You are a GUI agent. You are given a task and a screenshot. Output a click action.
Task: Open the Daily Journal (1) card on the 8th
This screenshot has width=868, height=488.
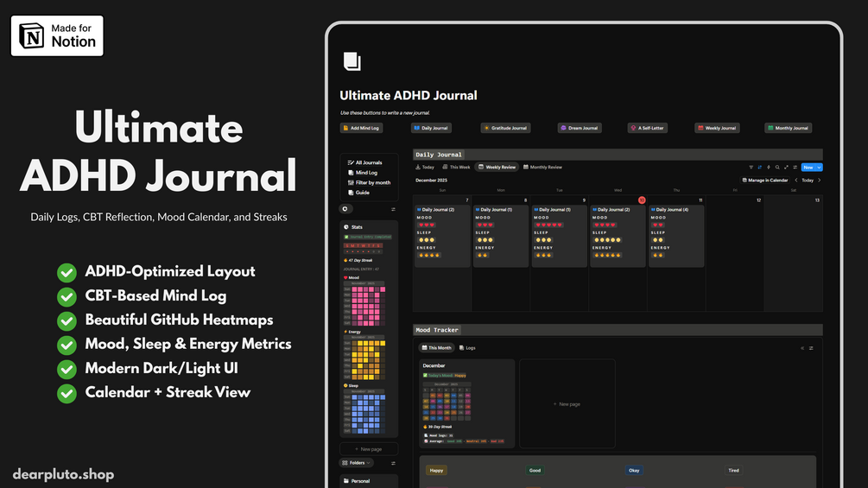tap(500, 237)
